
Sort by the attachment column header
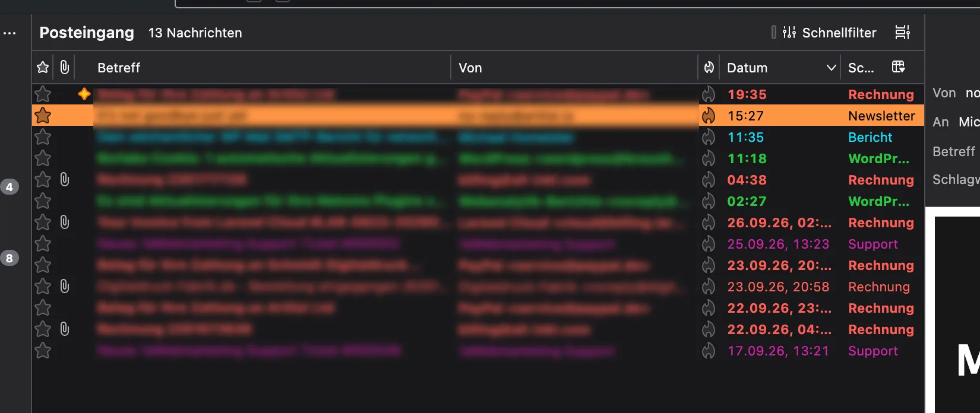(65, 68)
